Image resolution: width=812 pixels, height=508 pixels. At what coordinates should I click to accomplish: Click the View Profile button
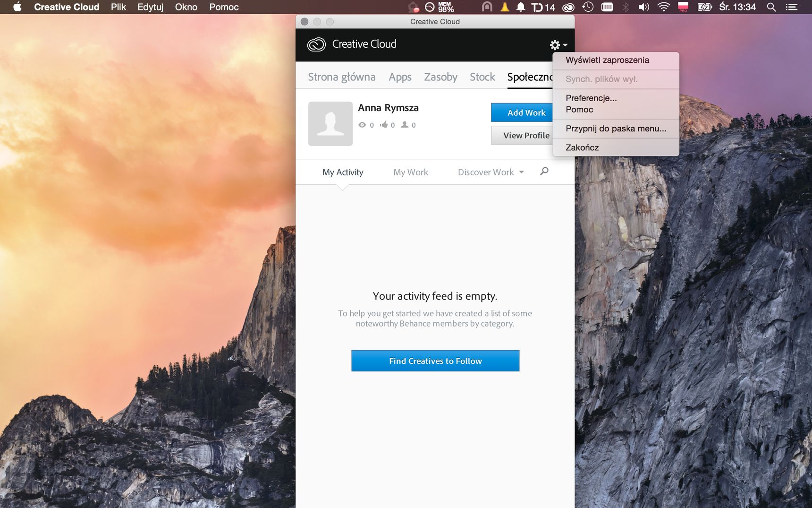(x=522, y=135)
